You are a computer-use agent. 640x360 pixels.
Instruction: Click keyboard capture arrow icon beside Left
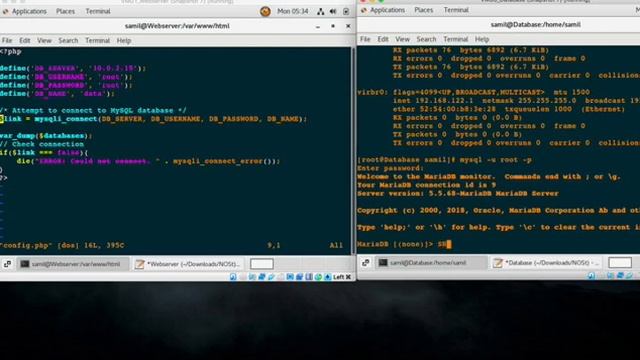[328, 277]
